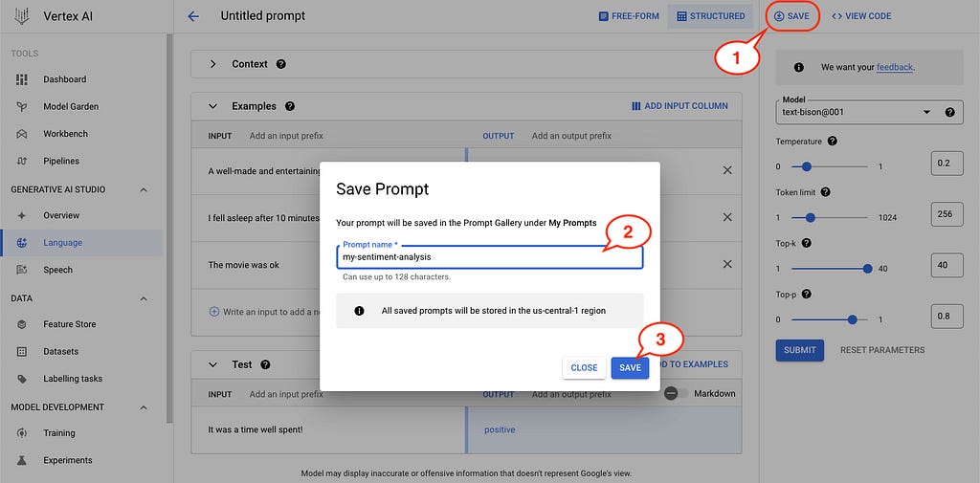The width and height of the screenshot is (980, 483).
Task: Click the CLOSE button in Save Prompt dialog
Action: click(584, 368)
